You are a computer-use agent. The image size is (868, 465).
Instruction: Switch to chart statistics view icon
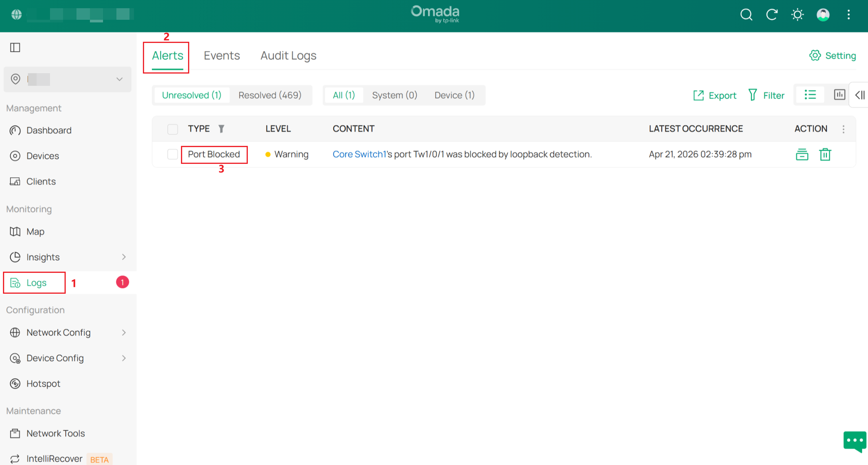(839, 95)
